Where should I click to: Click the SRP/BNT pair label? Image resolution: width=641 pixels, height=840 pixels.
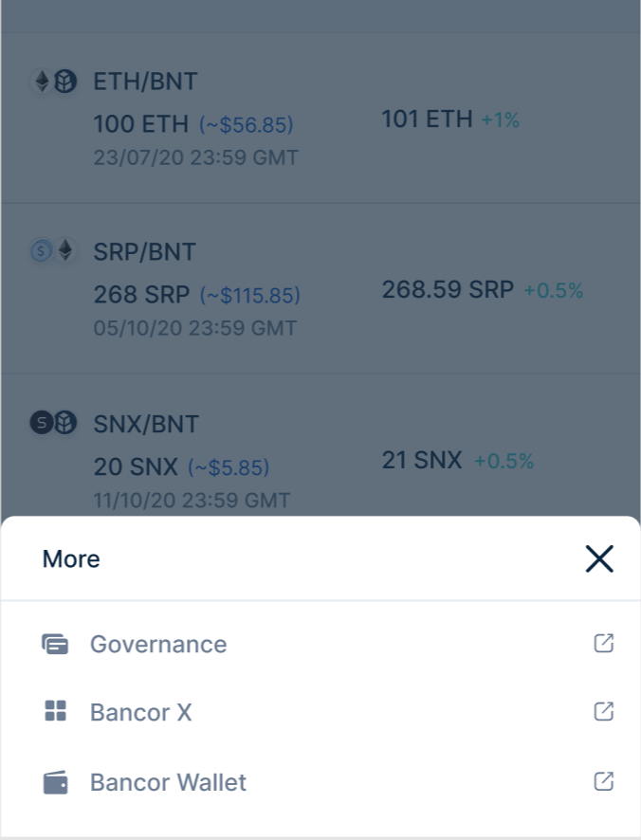(144, 252)
